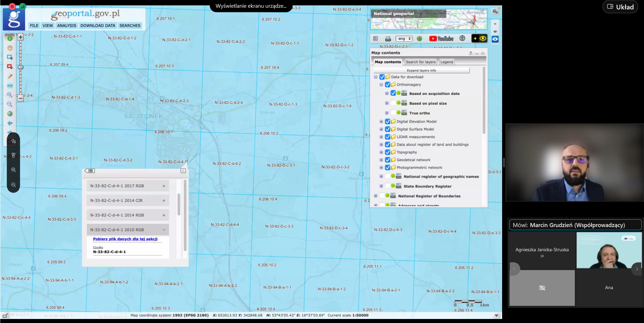Click the Pobierz plik danych link
Screen dimensions: 644x323
click(125, 239)
